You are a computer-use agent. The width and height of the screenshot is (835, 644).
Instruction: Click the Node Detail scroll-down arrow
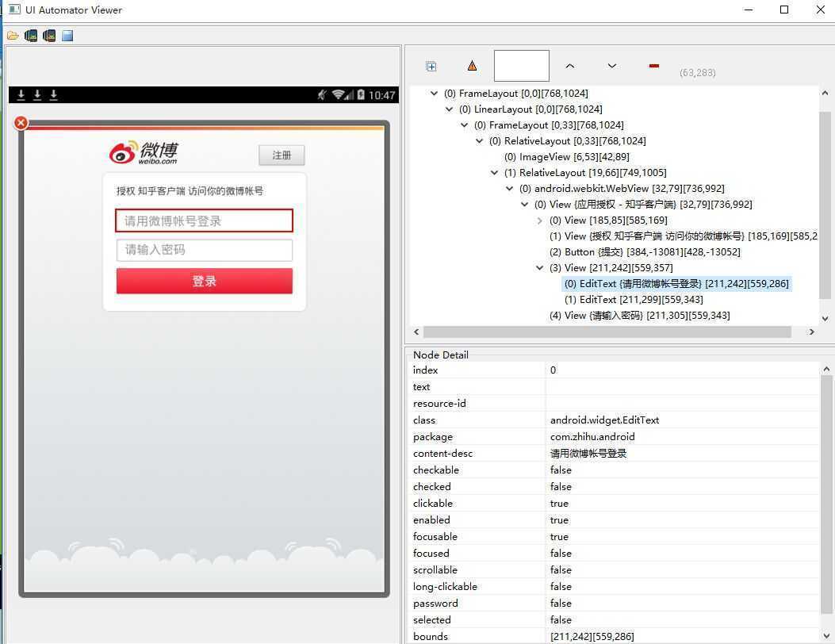[826, 635]
